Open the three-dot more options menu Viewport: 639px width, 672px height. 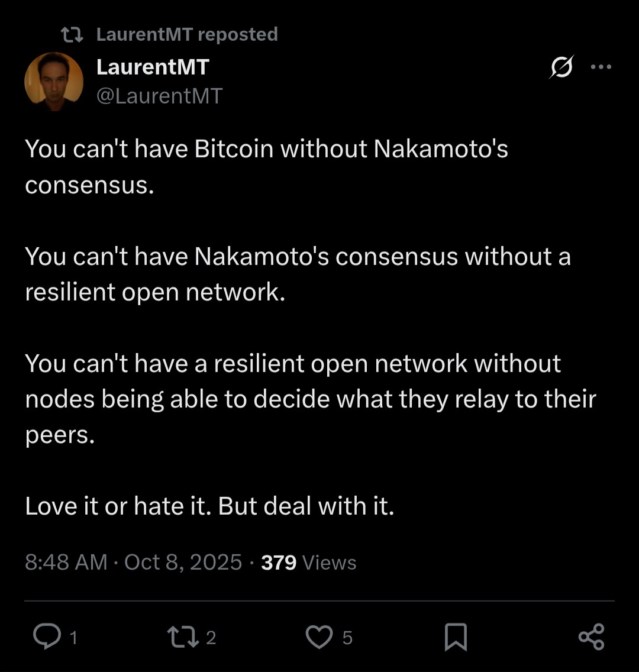(x=601, y=67)
